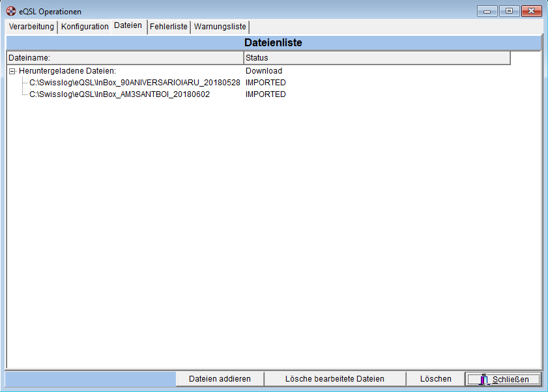The image size is (548, 392).
Task: Select the InBox_90ANIVERSARIOIARU_20180528 file
Action: point(135,83)
